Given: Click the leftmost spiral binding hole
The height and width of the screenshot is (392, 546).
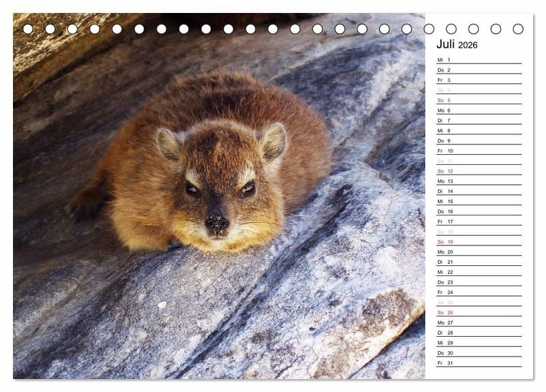Looking at the screenshot, I should (28, 29).
